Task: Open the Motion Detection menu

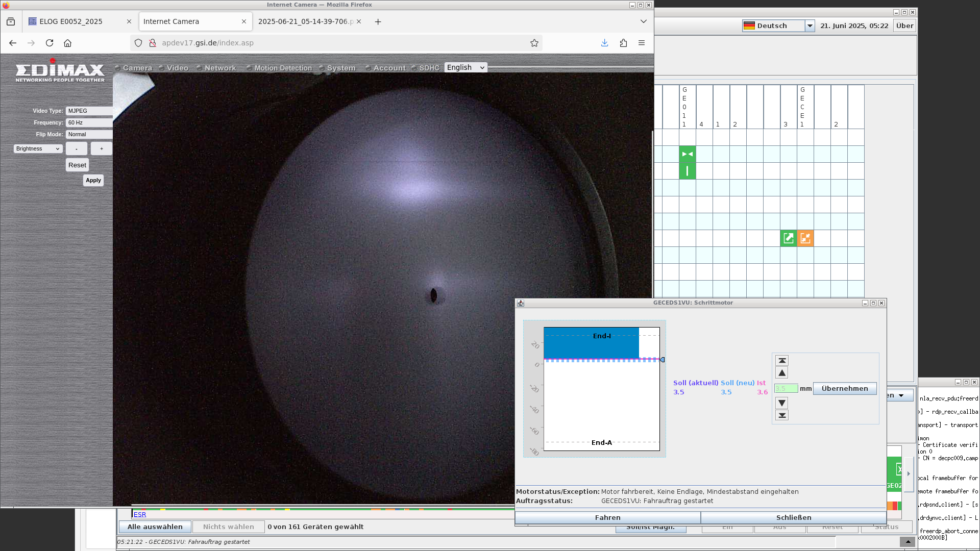Action: click(283, 68)
